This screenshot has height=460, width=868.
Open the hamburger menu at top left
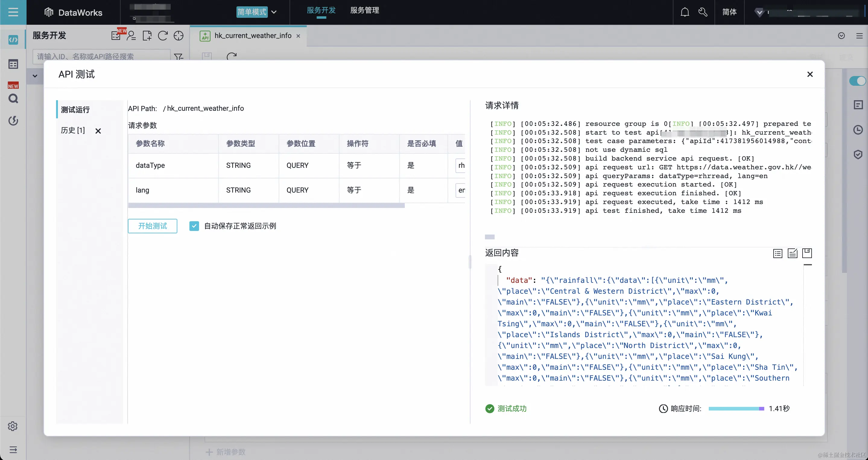(x=13, y=12)
